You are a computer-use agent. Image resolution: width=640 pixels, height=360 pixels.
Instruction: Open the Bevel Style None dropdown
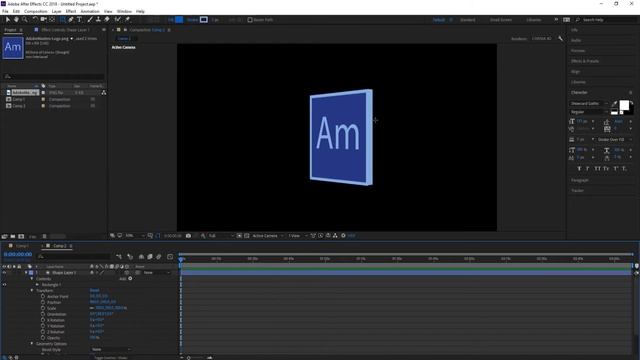point(111,350)
